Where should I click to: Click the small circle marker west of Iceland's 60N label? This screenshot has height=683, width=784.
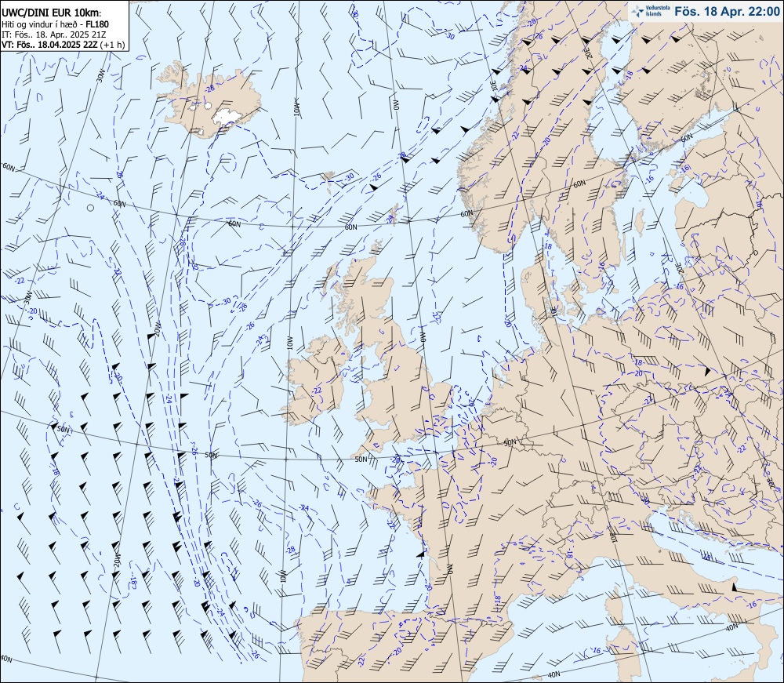(90, 208)
